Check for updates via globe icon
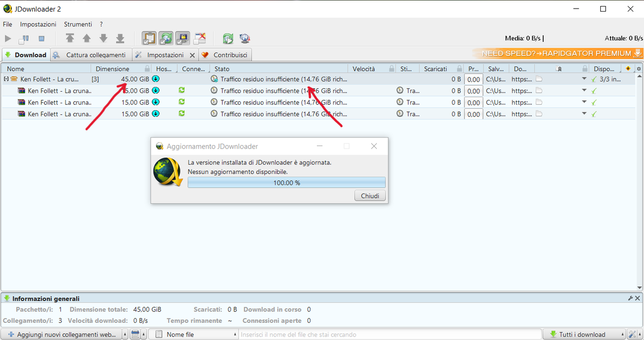Viewport: 644px width, 340px height. (x=245, y=38)
